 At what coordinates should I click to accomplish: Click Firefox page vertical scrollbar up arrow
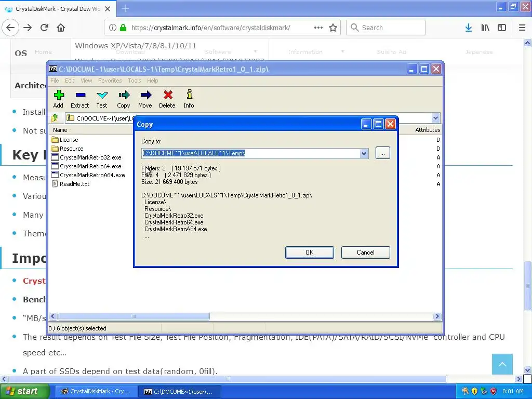528,43
